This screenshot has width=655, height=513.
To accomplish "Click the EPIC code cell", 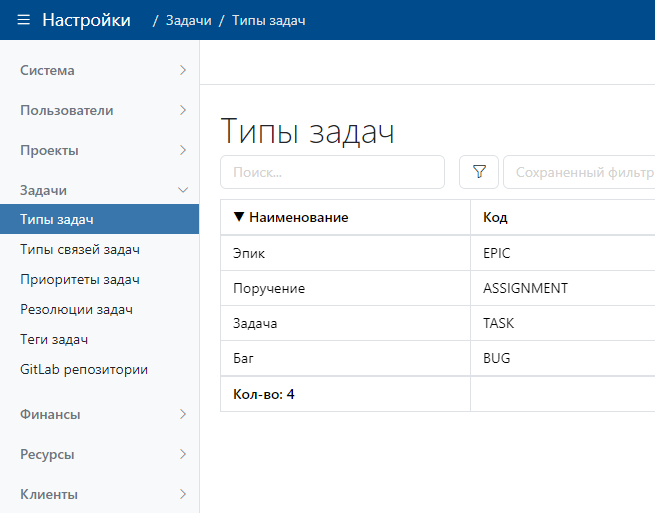I will [563, 253].
